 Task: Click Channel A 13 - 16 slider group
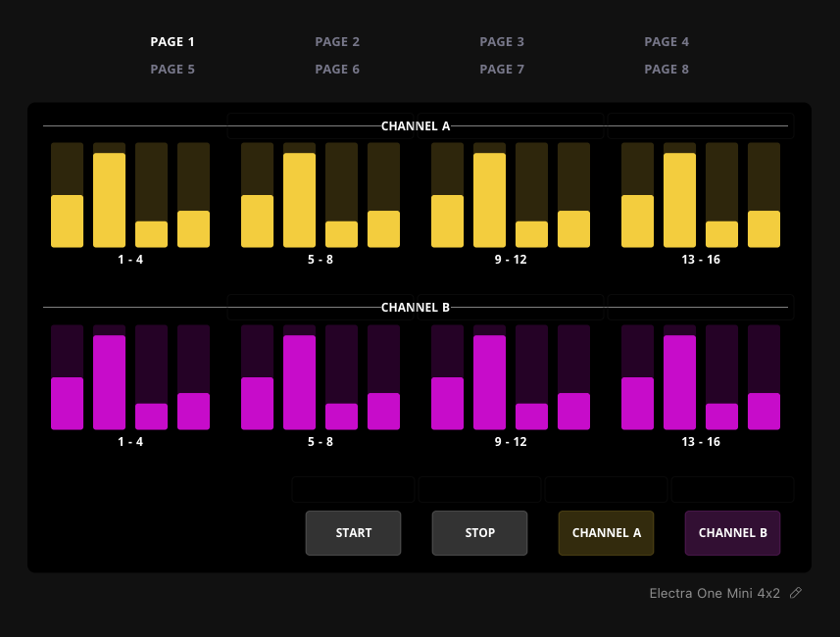point(701,196)
